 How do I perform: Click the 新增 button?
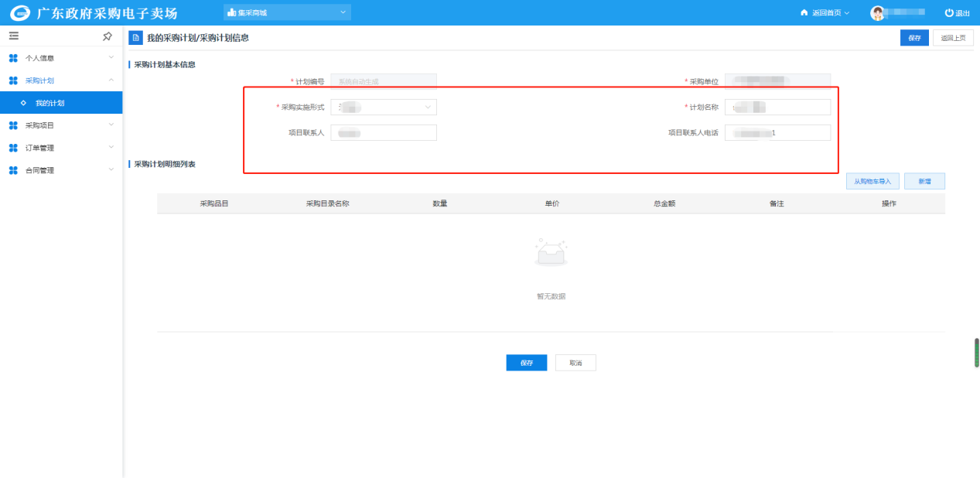pyautogui.click(x=924, y=182)
